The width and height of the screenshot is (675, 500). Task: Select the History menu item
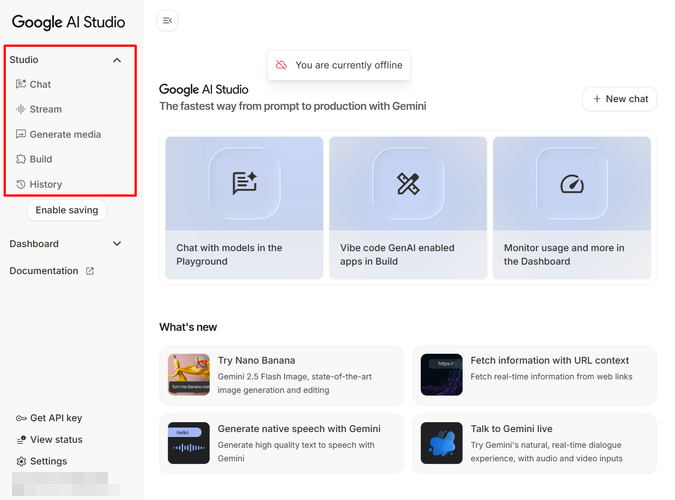(x=46, y=185)
